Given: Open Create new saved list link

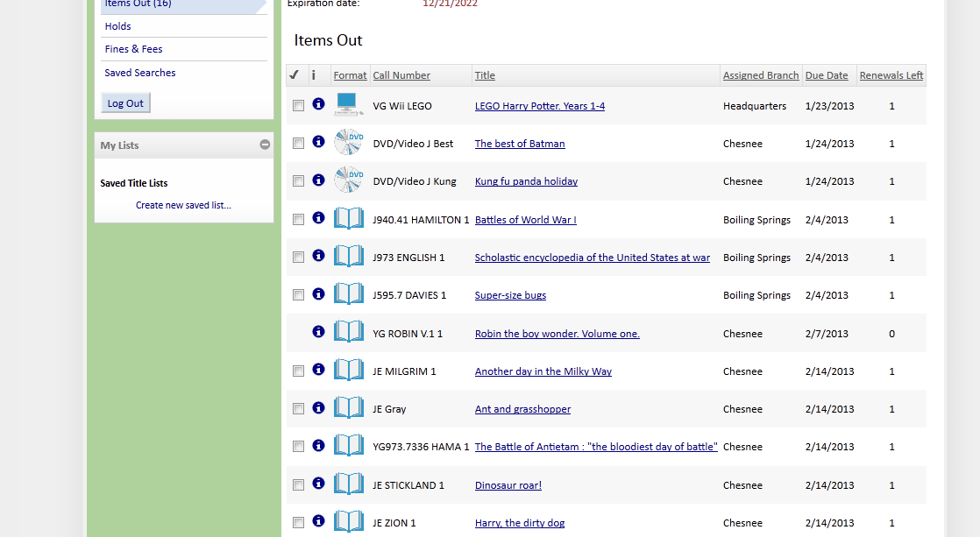Looking at the screenshot, I should tap(183, 204).
